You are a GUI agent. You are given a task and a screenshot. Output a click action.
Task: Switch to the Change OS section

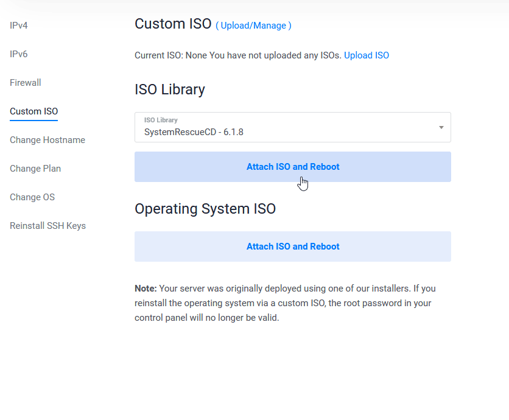32,197
